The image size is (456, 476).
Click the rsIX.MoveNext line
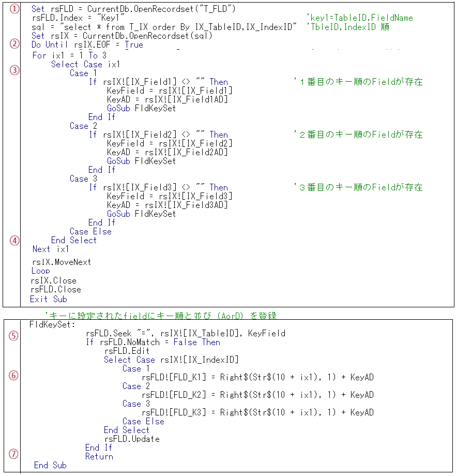pyautogui.click(x=61, y=262)
